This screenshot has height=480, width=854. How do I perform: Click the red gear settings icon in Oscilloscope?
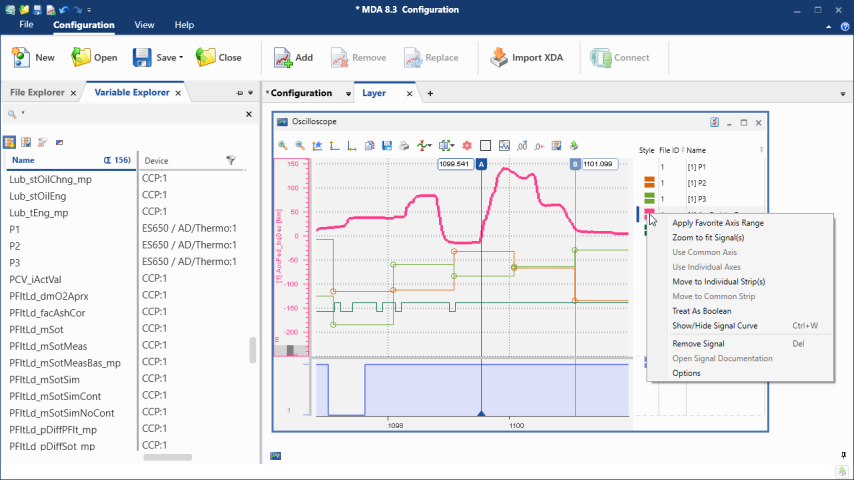(465, 145)
